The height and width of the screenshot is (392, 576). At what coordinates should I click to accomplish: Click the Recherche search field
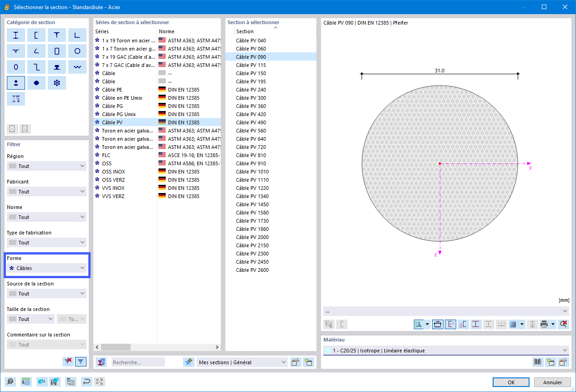point(138,362)
